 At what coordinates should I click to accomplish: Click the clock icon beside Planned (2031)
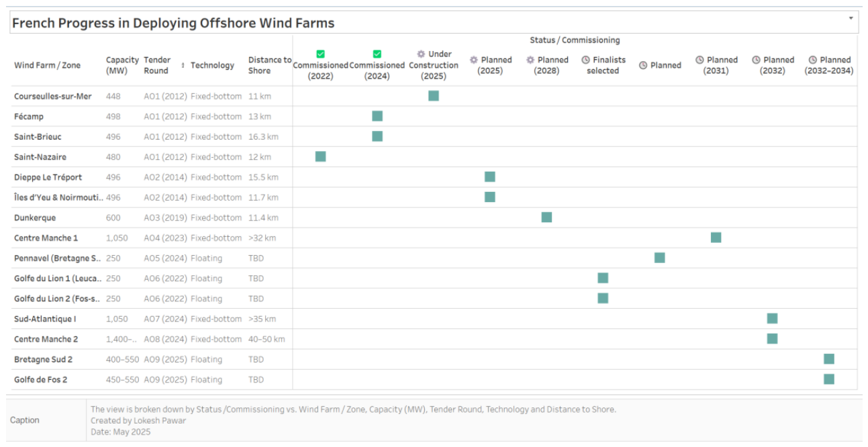(700, 60)
